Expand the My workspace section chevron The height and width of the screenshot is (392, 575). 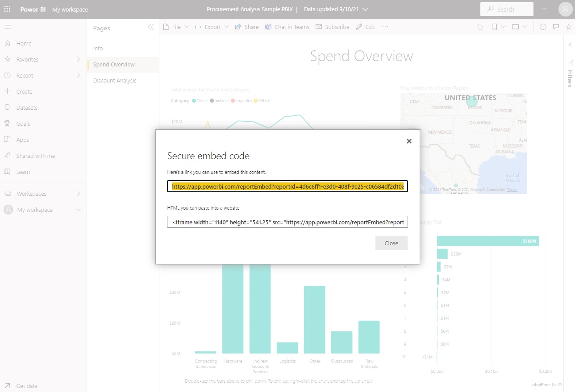(x=78, y=210)
